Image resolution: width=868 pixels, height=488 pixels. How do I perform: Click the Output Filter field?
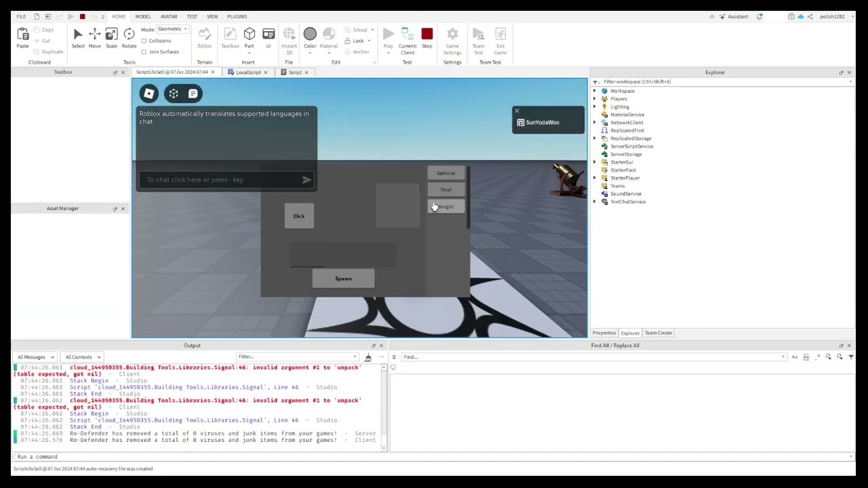(297, 357)
